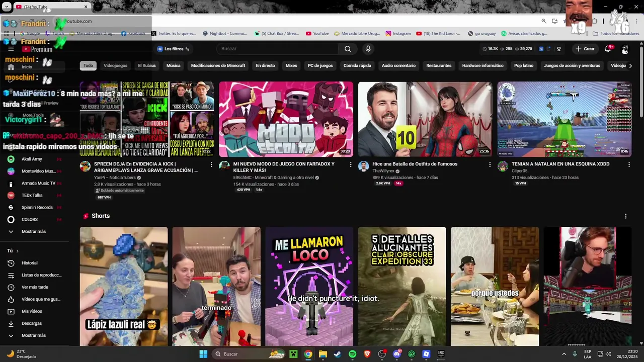The image size is (644, 362).
Task: Click YanPi channel avatar under the first video
Action: (85, 166)
